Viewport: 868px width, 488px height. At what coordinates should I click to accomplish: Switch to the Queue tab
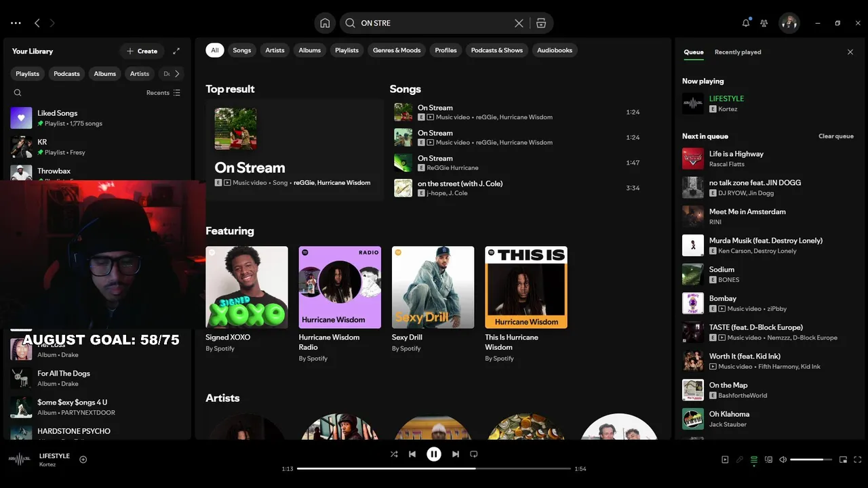pyautogui.click(x=694, y=52)
